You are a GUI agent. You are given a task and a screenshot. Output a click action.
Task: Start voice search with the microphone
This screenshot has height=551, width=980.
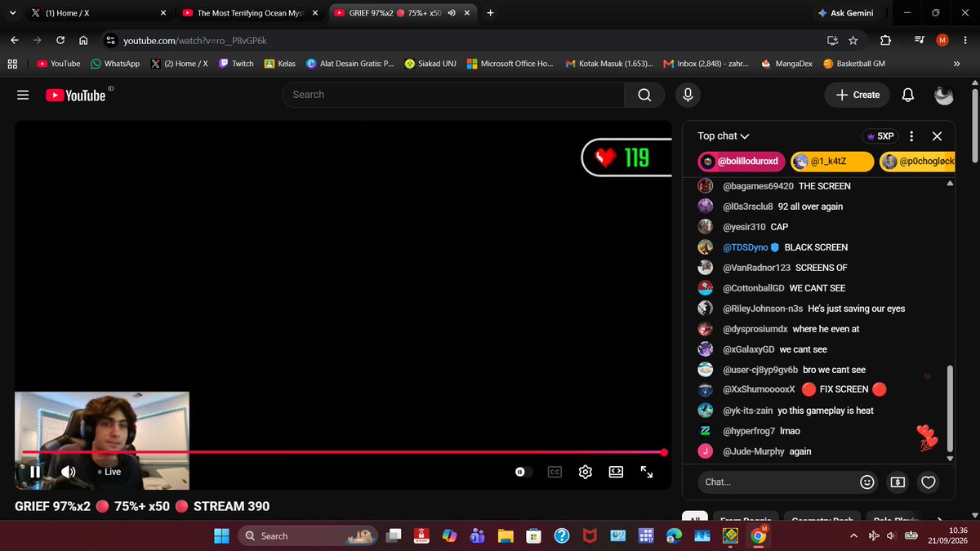(688, 95)
